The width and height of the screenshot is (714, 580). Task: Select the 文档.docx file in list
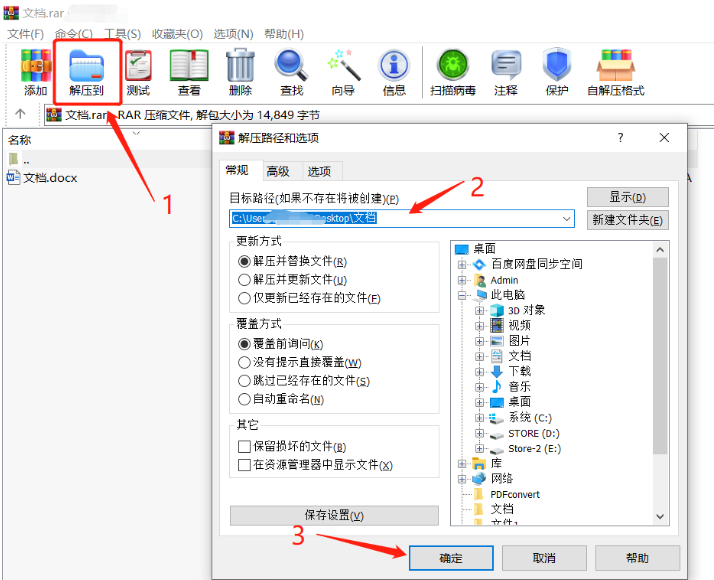pos(42,178)
